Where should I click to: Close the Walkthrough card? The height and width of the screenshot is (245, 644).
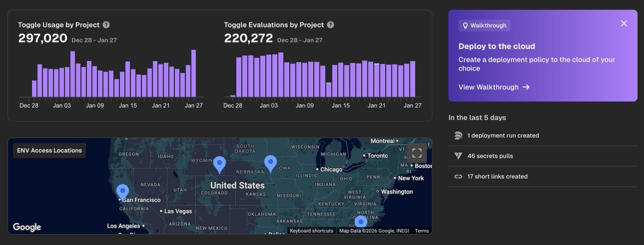click(x=624, y=23)
